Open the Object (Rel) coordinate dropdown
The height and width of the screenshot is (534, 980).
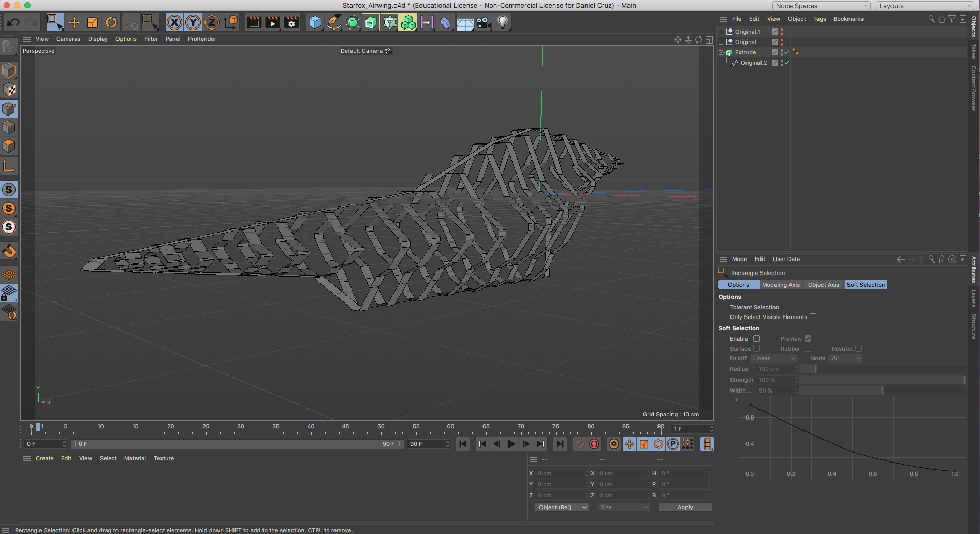562,507
